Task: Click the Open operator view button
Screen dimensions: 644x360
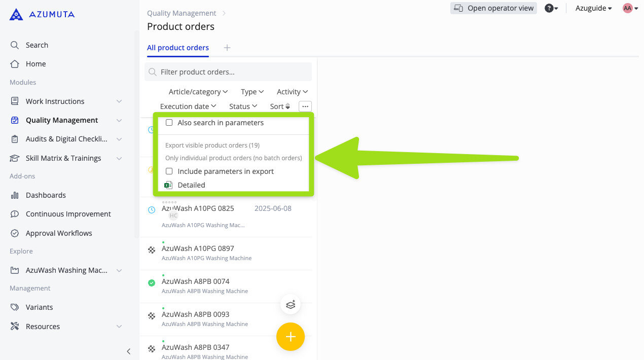Action: (493, 8)
